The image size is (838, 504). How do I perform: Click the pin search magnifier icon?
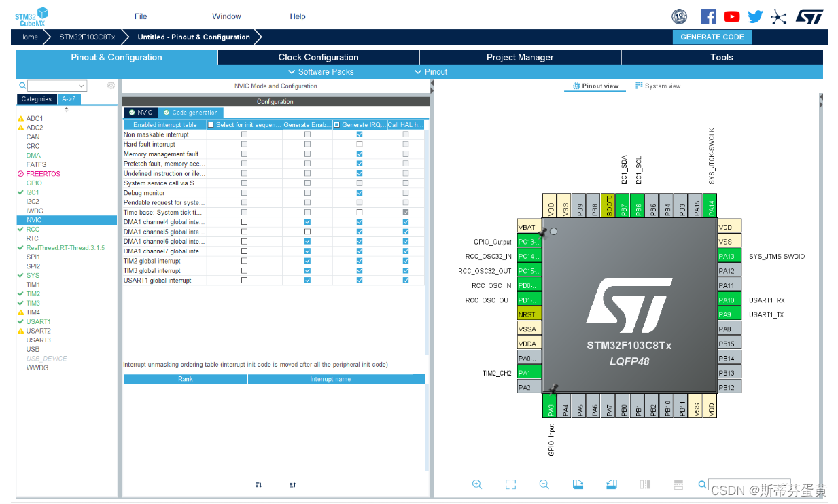[x=702, y=484]
